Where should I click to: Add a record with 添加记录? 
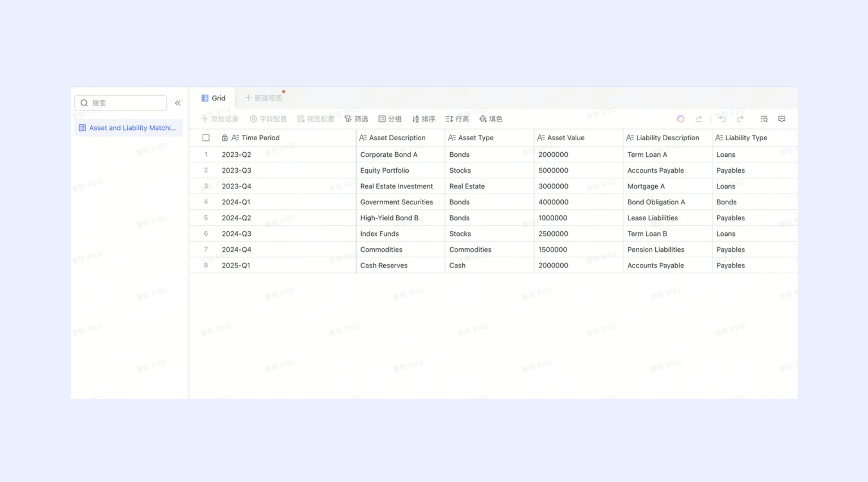(220, 119)
